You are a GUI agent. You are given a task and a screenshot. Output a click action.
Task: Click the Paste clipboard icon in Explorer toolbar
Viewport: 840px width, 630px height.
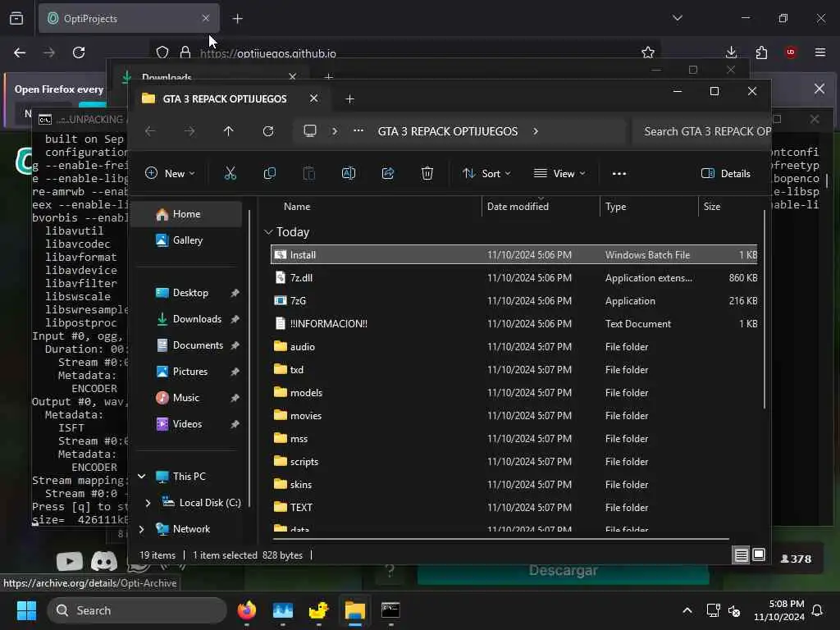pos(309,174)
